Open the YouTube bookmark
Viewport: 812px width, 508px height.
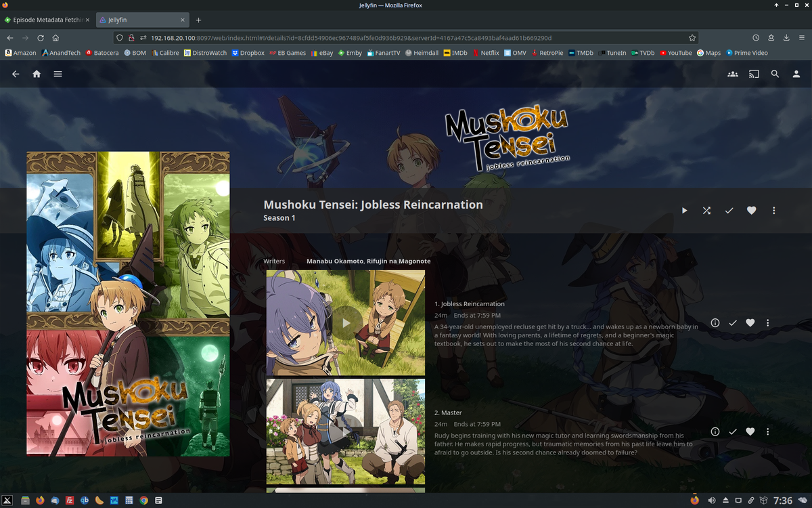pyautogui.click(x=676, y=53)
